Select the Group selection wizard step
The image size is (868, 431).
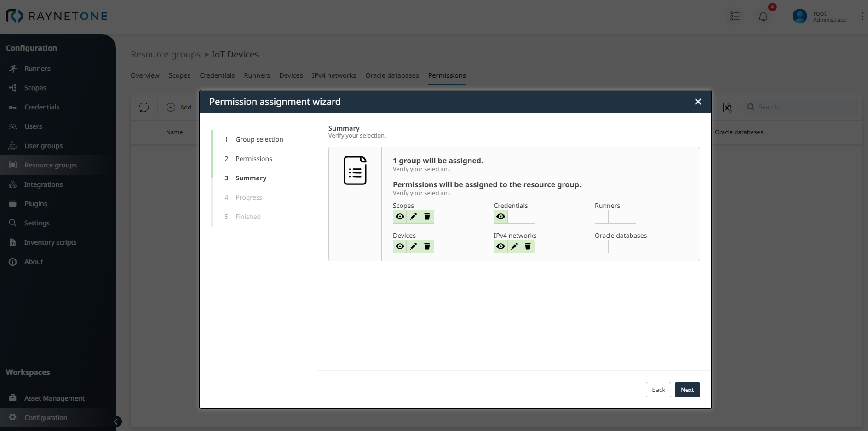259,139
